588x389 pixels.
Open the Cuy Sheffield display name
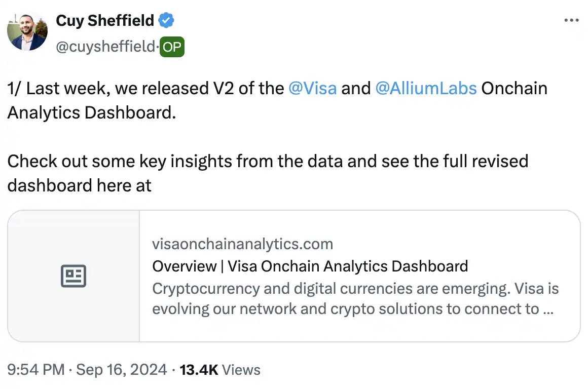[x=105, y=21]
